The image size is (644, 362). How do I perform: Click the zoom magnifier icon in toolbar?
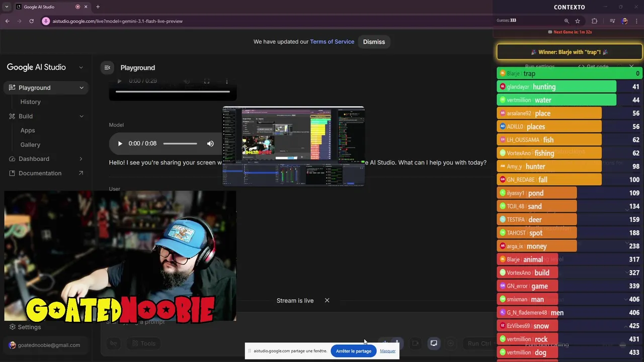pos(567,21)
